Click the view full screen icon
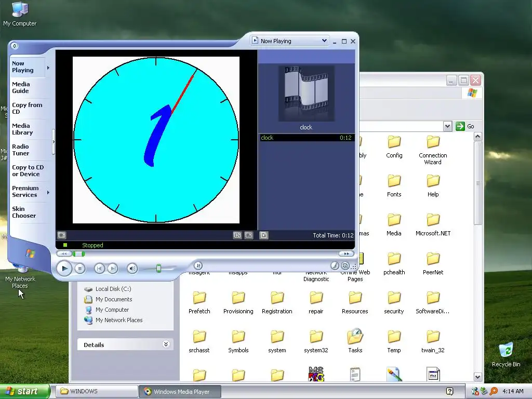Viewport: 532px width, 399px height. (249, 235)
